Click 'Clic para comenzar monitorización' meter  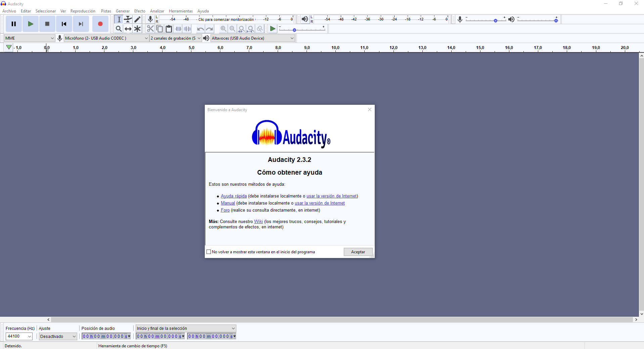pyautogui.click(x=226, y=19)
